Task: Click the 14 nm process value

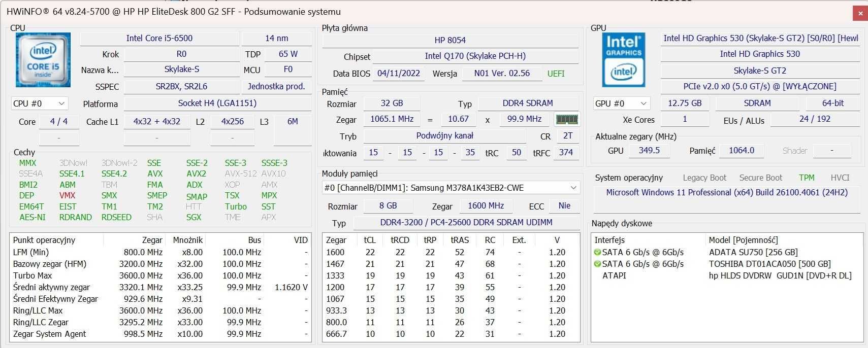Action: tap(276, 39)
